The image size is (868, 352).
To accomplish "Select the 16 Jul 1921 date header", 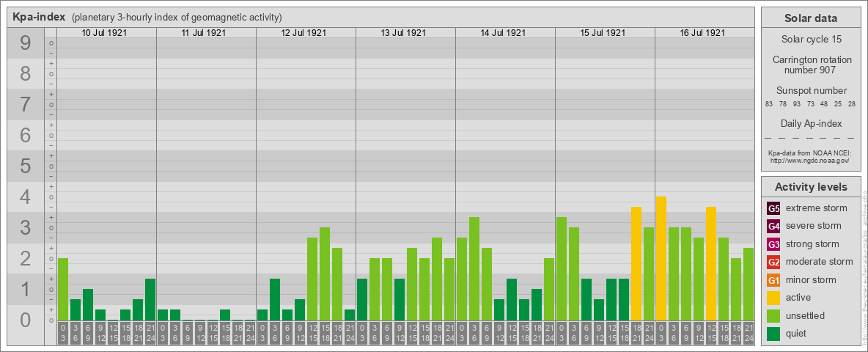I will click(x=702, y=33).
